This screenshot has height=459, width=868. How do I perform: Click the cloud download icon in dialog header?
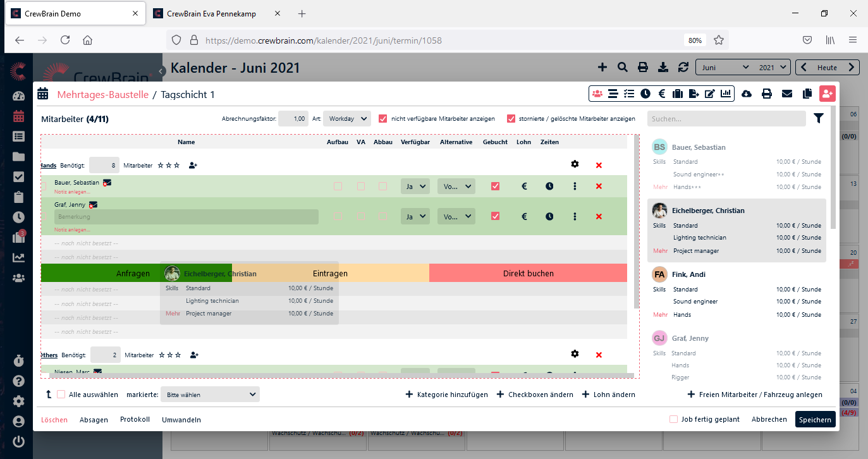(x=746, y=94)
